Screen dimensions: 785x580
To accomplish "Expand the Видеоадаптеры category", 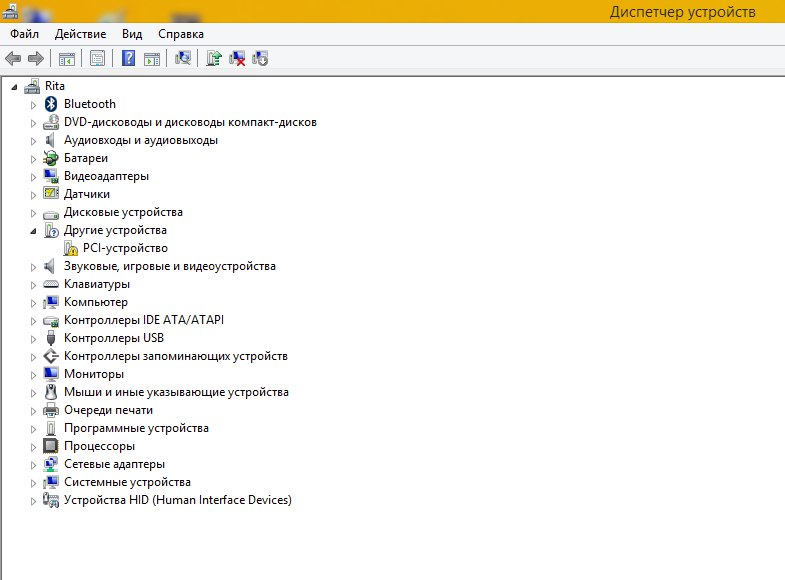I will click(33, 177).
